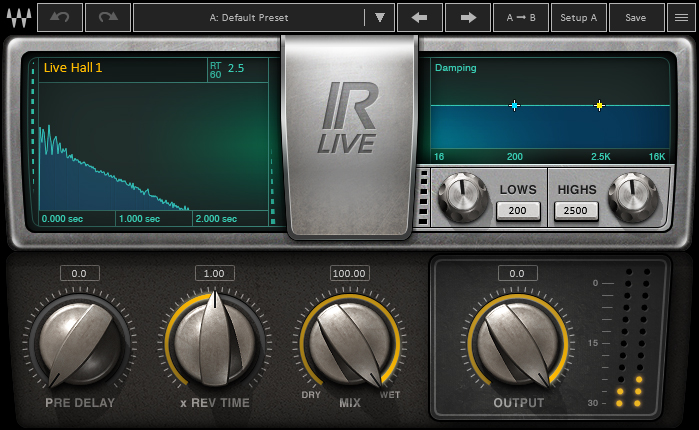Click the Lows damping knob
This screenshot has height=430, width=699.
(x=461, y=198)
